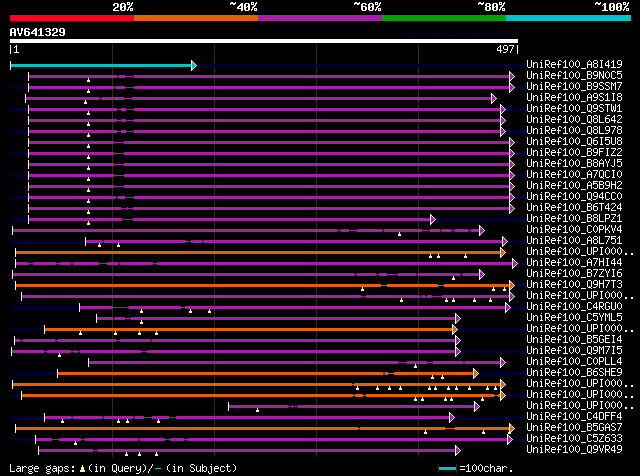
Task: Click the ~40% legend label
Action: point(243,7)
